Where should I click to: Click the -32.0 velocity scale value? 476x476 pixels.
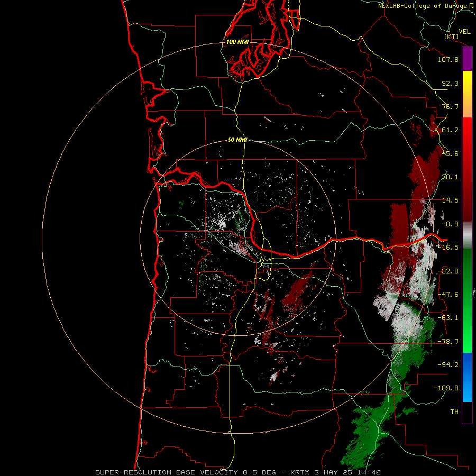coord(448,271)
